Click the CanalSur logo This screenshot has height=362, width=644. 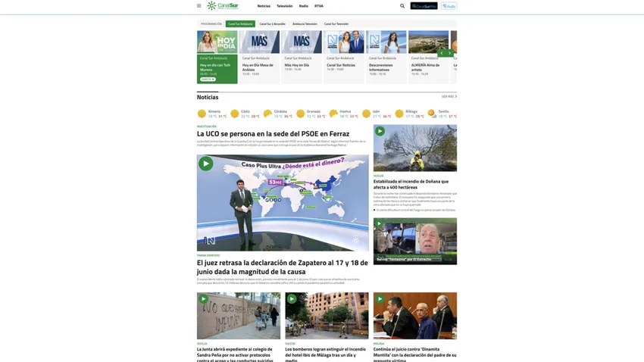coord(223,6)
